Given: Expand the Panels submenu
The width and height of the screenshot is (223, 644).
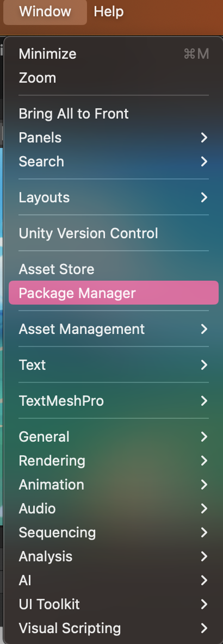Looking at the screenshot, I should [113, 137].
